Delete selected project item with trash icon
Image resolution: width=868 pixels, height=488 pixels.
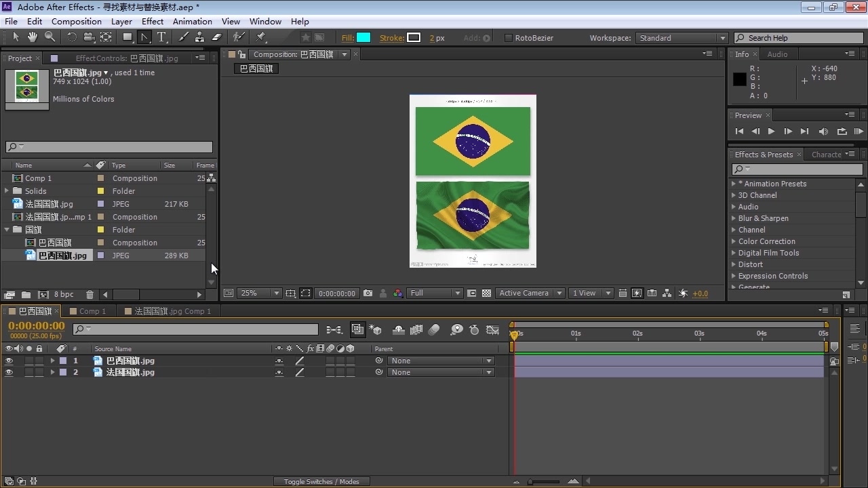pos(90,295)
